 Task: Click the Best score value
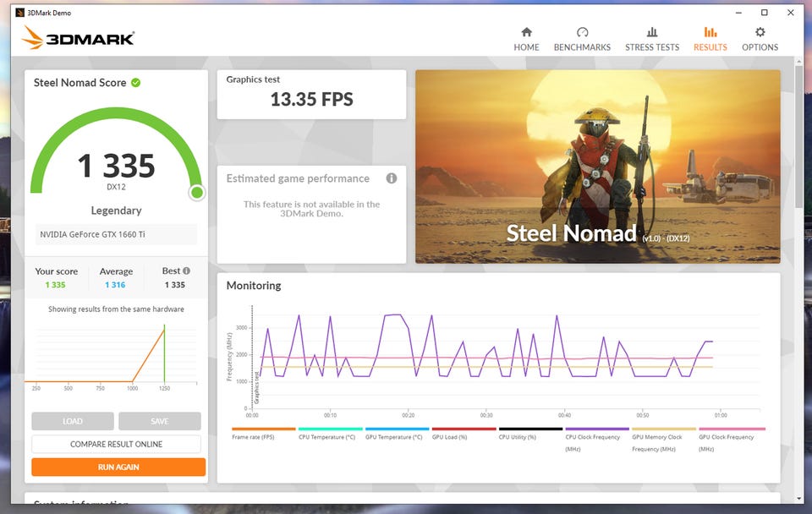tap(174, 285)
